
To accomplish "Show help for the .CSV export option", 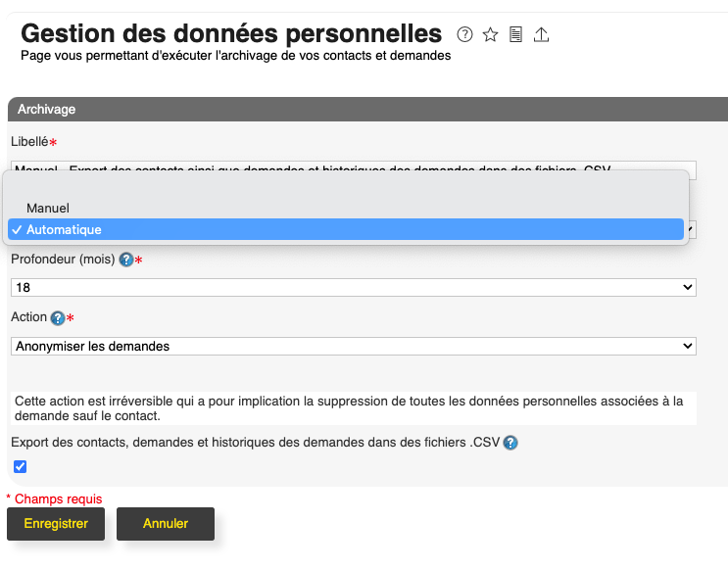I will click(x=510, y=443).
